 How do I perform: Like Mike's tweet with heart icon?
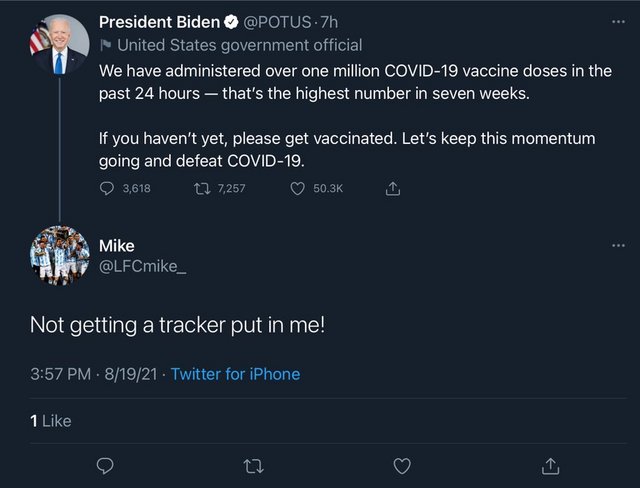[402, 465]
